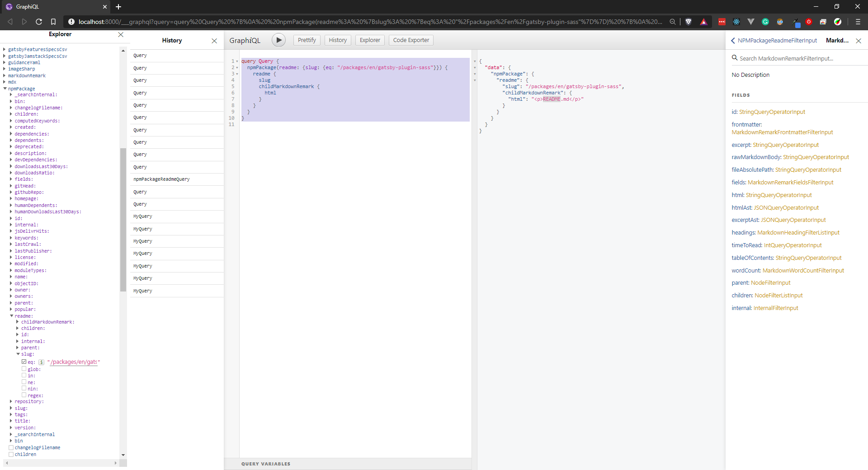Go forward in browser history
868x470 pixels.
pos(24,22)
